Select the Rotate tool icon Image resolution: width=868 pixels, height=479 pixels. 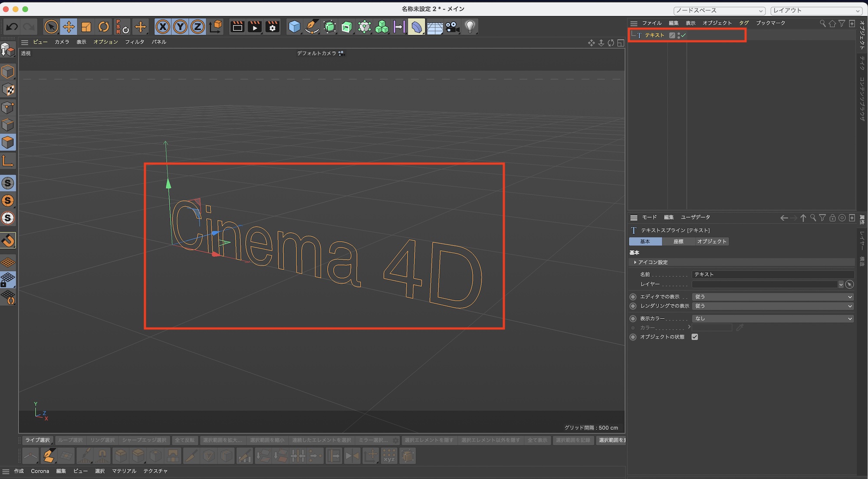point(103,27)
